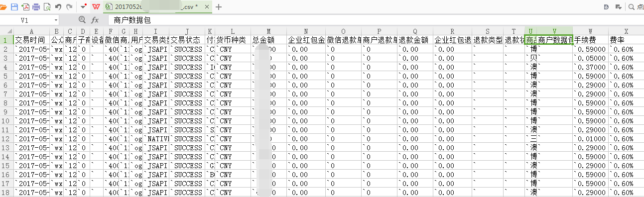Click the selected cell 商户数据包 in row 1
Image resolution: width=644 pixels, height=197 pixels.
[x=555, y=40]
